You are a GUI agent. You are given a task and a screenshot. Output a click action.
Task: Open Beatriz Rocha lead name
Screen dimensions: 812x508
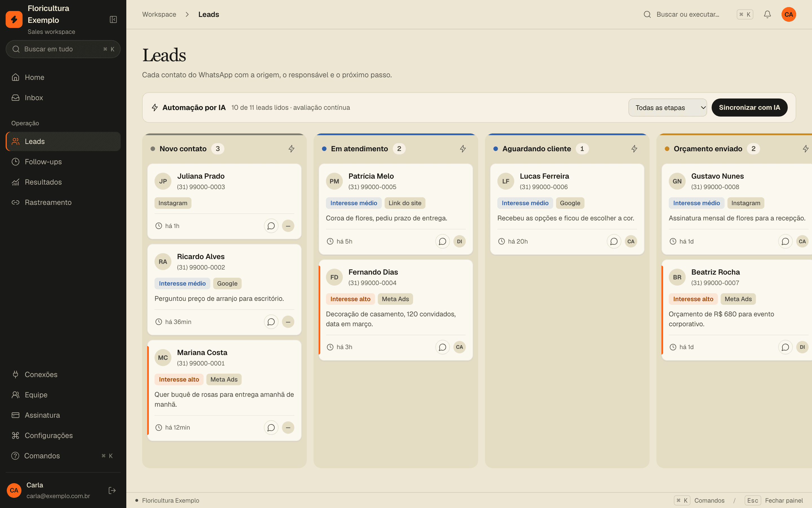click(715, 272)
